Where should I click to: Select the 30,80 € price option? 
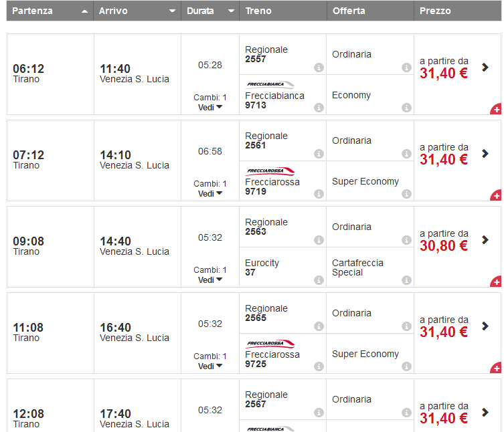pyautogui.click(x=443, y=245)
